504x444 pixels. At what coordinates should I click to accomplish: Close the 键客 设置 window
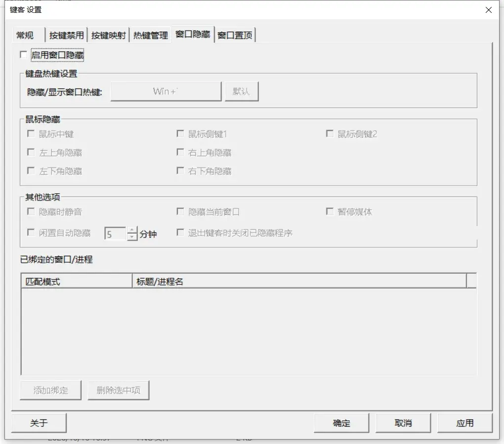tap(489, 10)
